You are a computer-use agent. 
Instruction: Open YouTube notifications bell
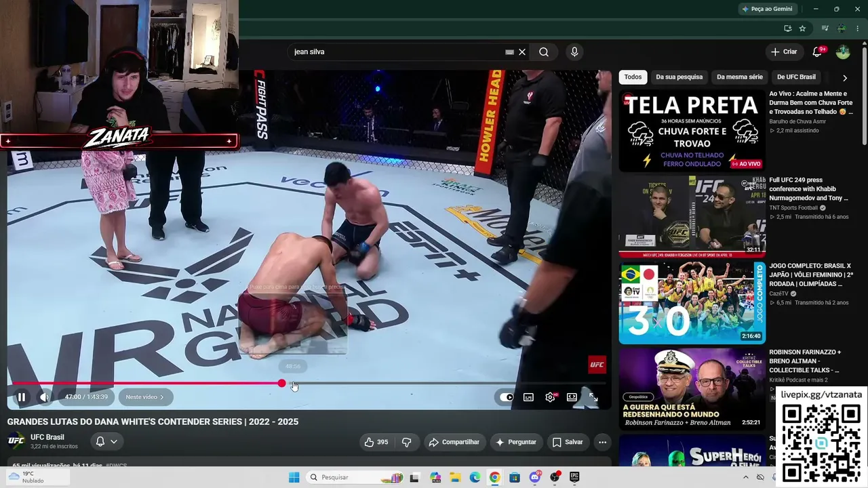[x=818, y=52]
